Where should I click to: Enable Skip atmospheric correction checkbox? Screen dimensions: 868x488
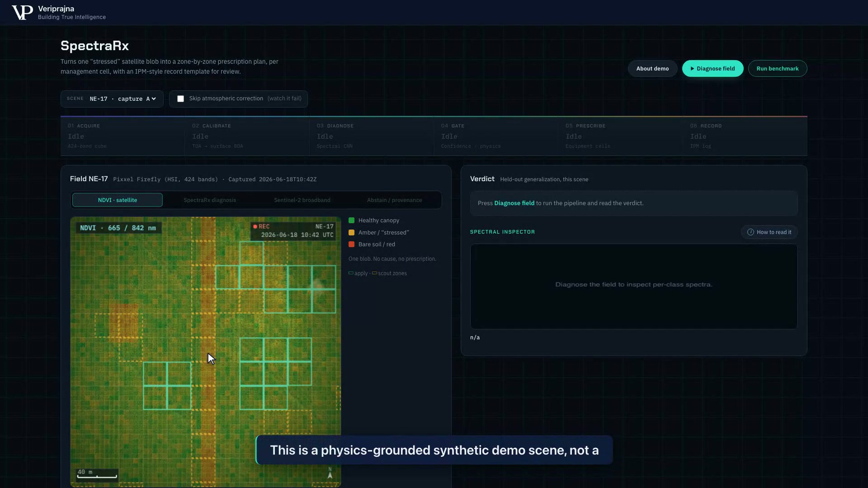(x=180, y=99)
